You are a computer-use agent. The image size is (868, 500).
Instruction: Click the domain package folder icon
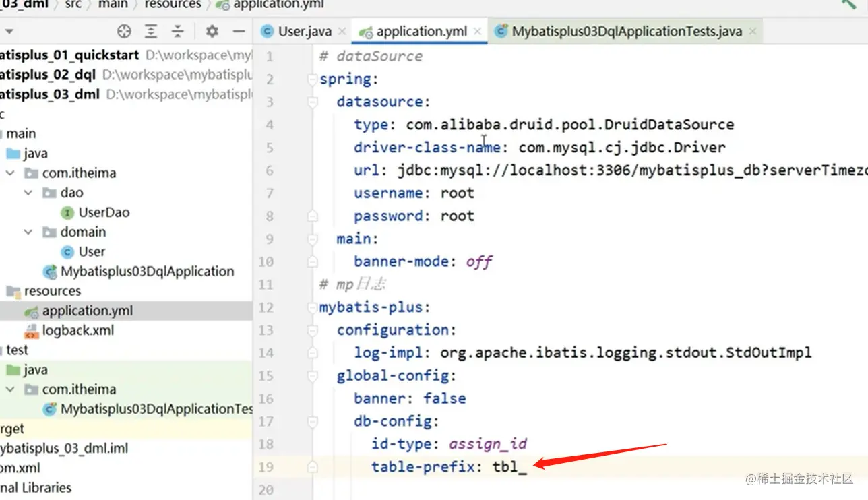click(49, 232)
